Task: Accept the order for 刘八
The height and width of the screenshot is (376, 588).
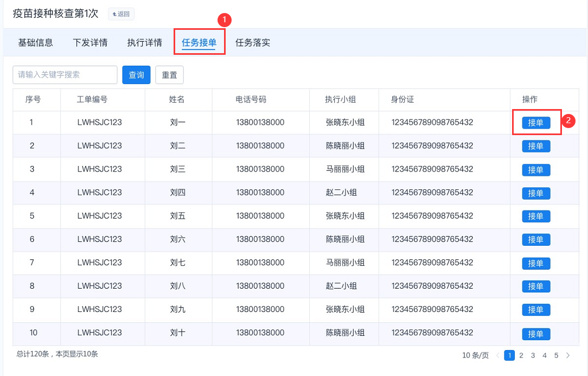Action: click(x=536, y=286)
